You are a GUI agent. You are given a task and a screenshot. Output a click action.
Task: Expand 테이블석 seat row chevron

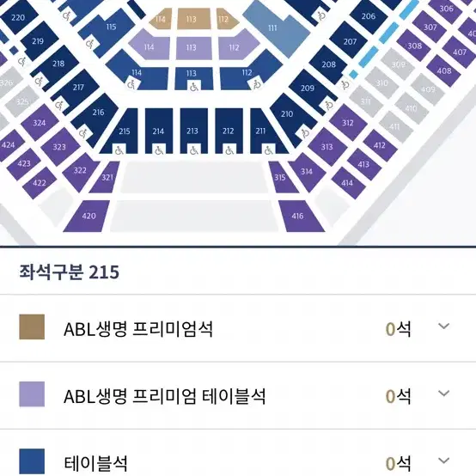click(444, 461)
